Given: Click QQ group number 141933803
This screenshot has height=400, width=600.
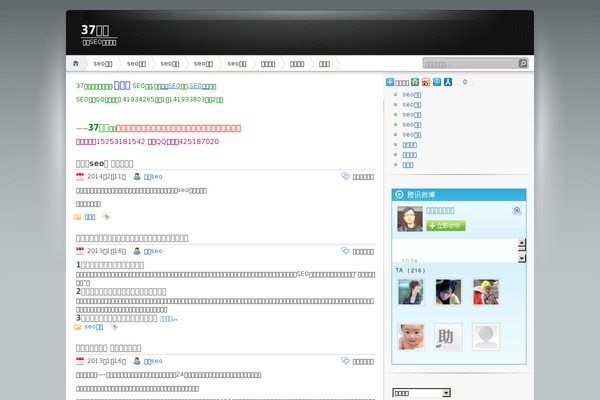Looking at the screenshot, I should [x=186, y=100].
